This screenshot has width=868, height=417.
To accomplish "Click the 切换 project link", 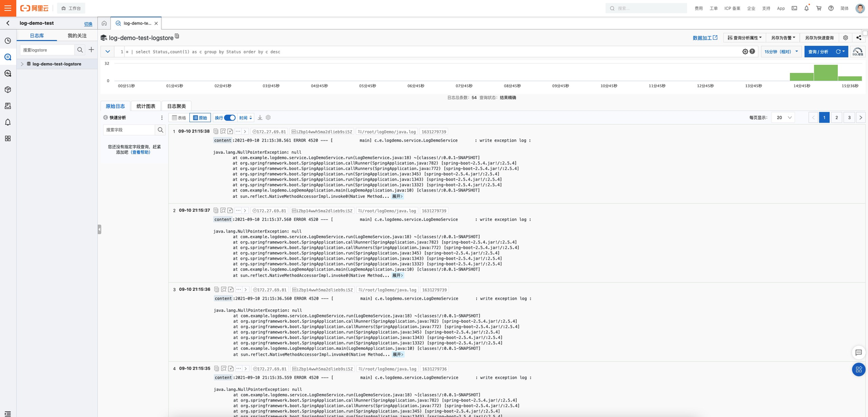I will click(88, 24).
